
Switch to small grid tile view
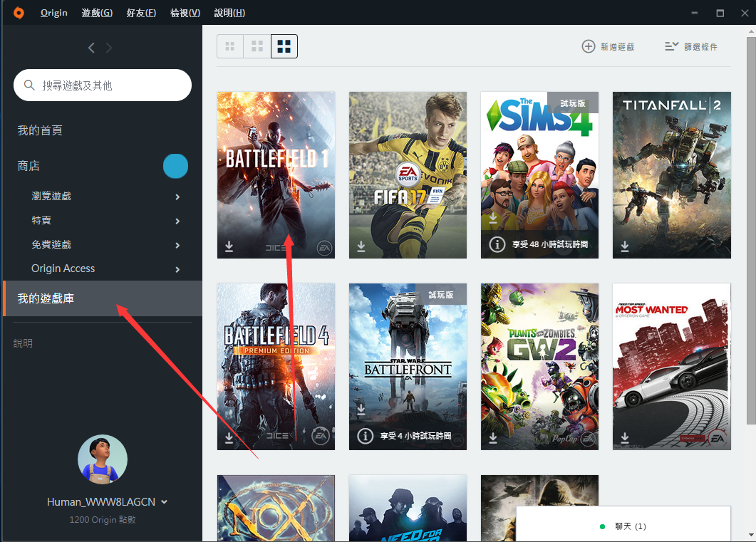pyautogui.click(x=230, y=46)
